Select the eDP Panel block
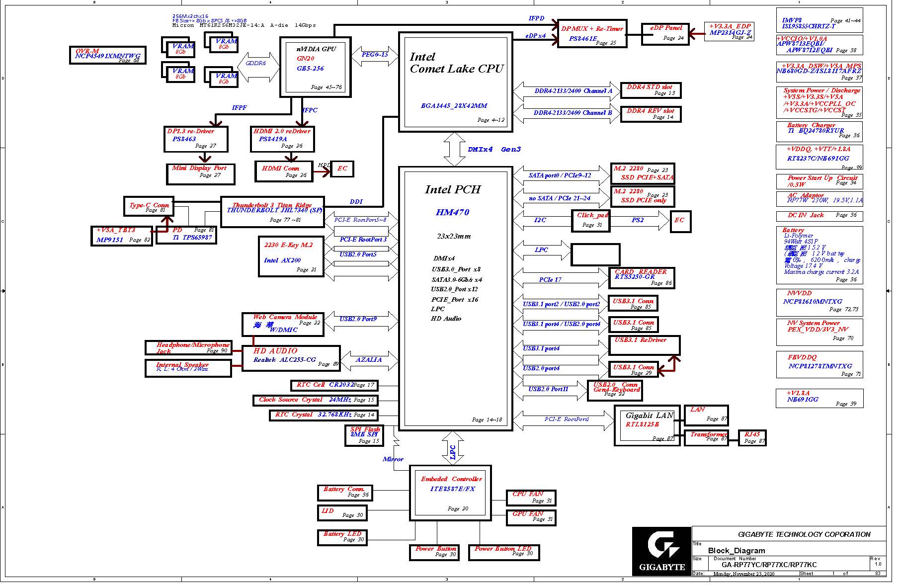The width and height of the screenshot is (901, 588). tap(665, 34)
